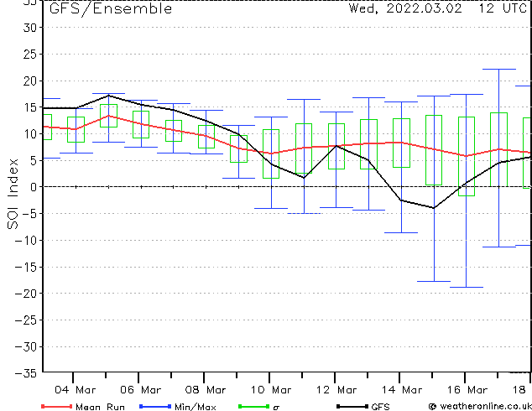Click the lowest blue min cap at 16 Mar

467,287
